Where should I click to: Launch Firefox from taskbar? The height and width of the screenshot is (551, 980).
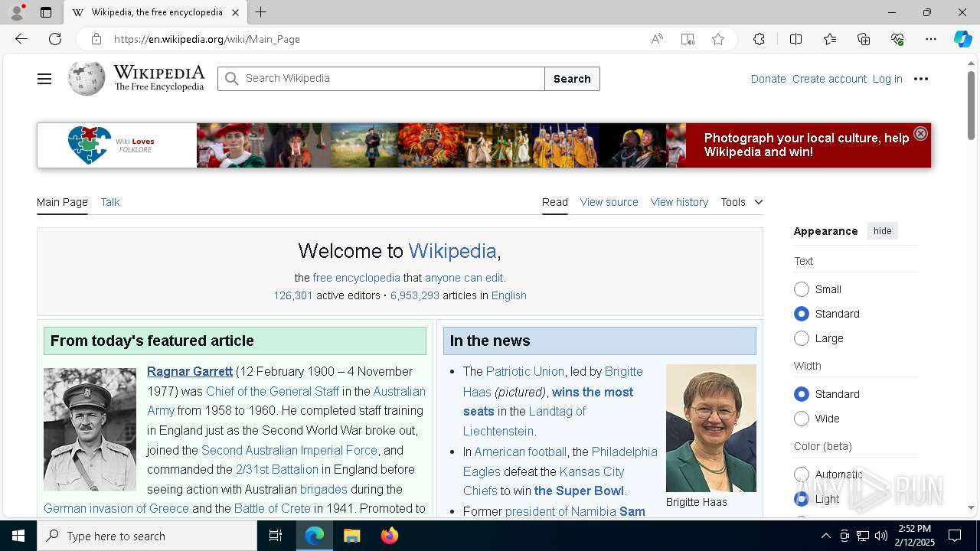pyautogui.click(x=390, y=536)
